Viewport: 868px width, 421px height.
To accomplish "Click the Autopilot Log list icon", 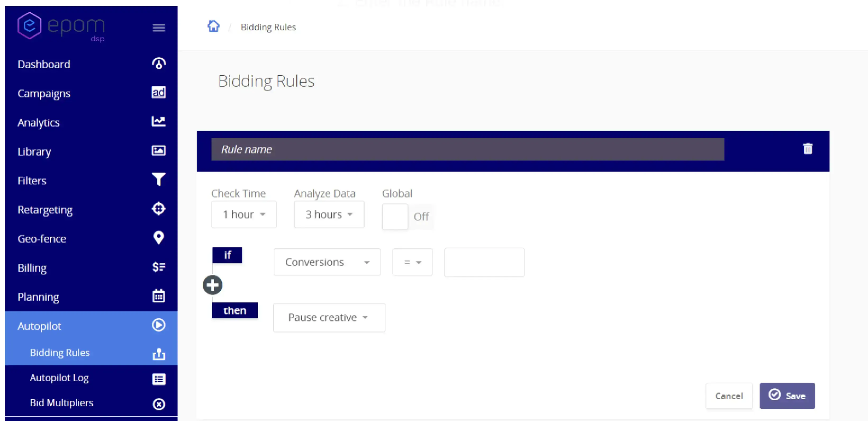I will click(x=158, y=379).
